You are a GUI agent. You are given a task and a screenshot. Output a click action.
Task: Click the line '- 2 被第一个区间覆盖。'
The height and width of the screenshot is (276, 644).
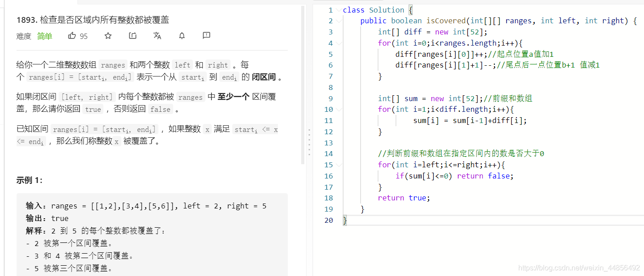pyautogui.click(x=69, y=243)
